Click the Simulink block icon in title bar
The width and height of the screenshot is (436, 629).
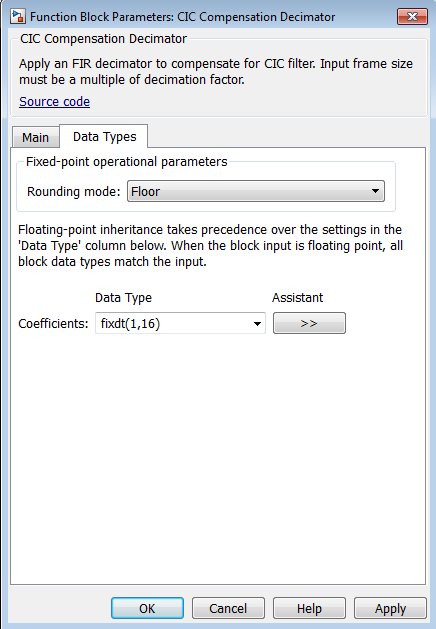[18, 16]
